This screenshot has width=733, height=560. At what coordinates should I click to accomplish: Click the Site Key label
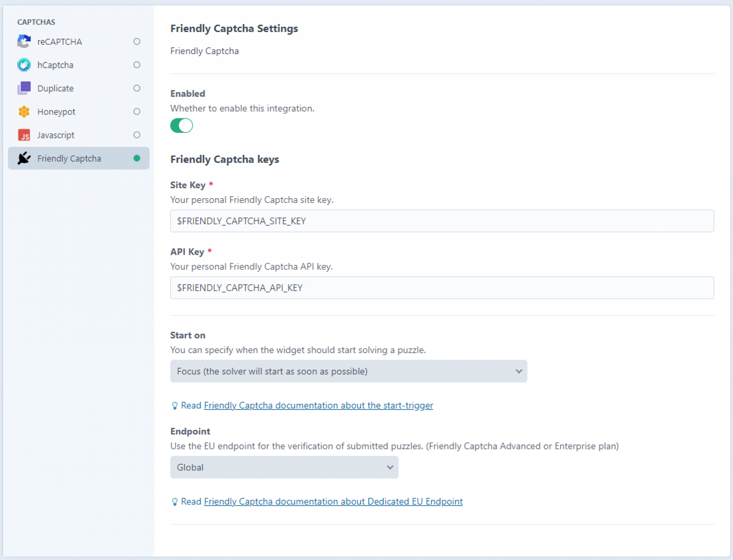click(x=188, y=185)
